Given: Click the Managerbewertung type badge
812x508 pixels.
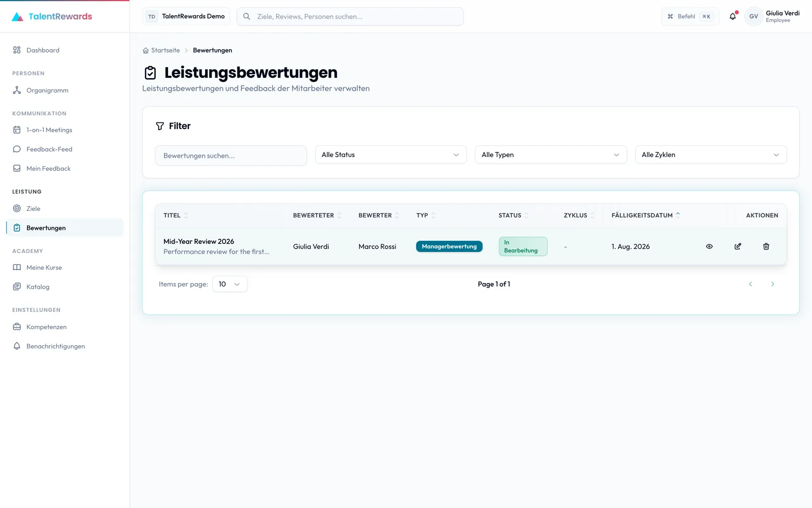Looking at the screenshot, I should pos(449,246).
